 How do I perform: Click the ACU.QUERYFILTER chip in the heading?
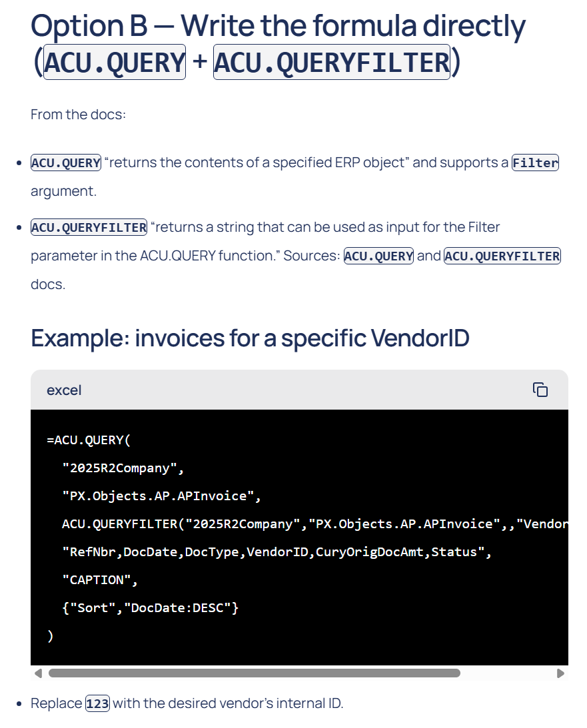(x=332, y=63)
